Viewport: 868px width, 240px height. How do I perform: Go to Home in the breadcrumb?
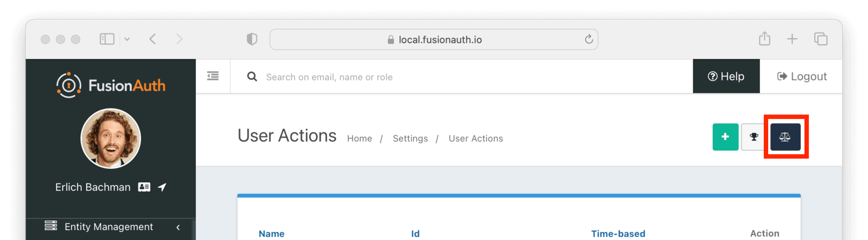point(359,138)
